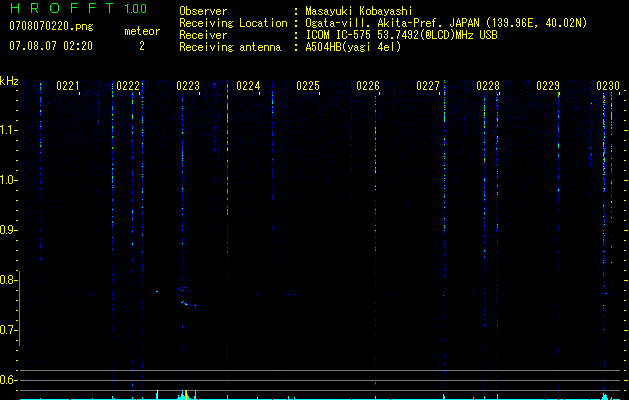
Task: Click the kHz axis unit label
Action: click(x=9, y=81)
